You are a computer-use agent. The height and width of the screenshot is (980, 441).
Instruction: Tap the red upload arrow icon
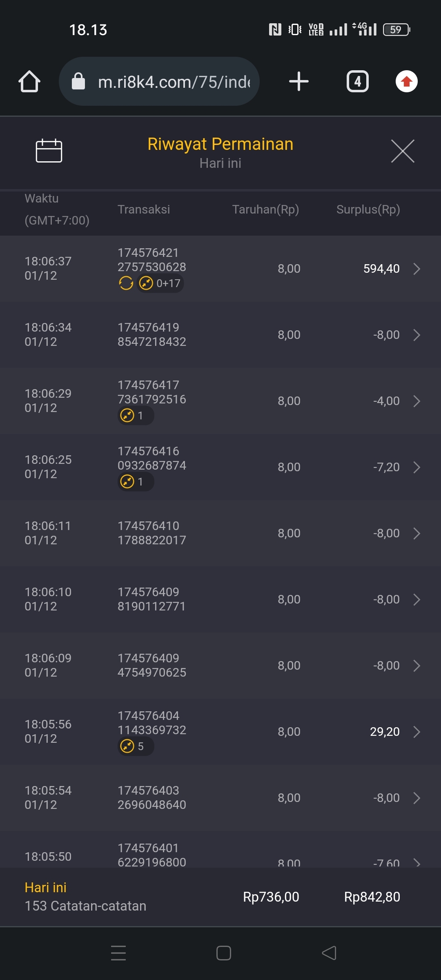(406, 81)
